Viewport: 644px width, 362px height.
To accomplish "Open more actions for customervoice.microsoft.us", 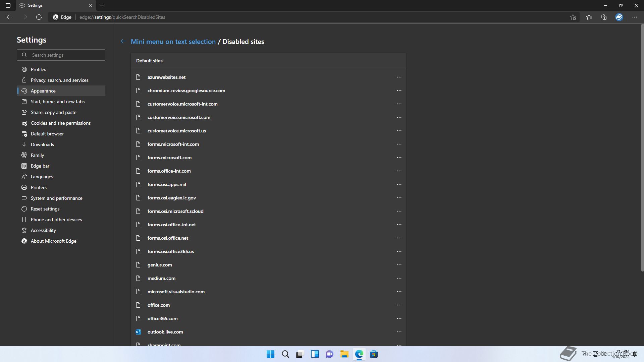I will [x=399, y=131].
